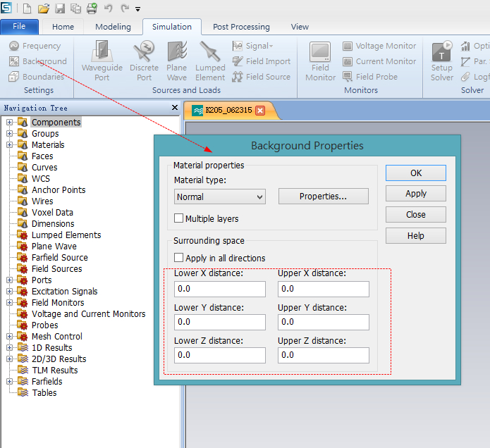Expand the Groups tree node
Screen dimensions: 490x448
tap(9, 133)
